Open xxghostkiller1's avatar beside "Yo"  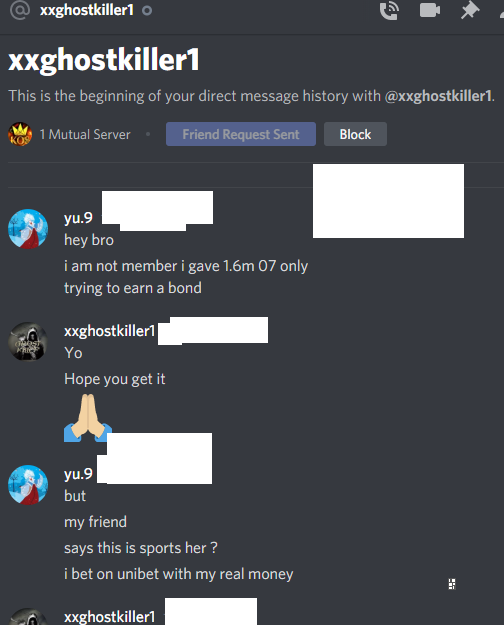[28, 342]
